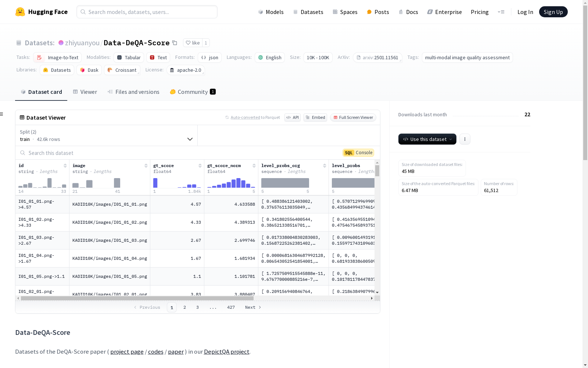Click the Sign Up button
The height and width of the screenshot is (368, 588).
(x=553, y=12)
